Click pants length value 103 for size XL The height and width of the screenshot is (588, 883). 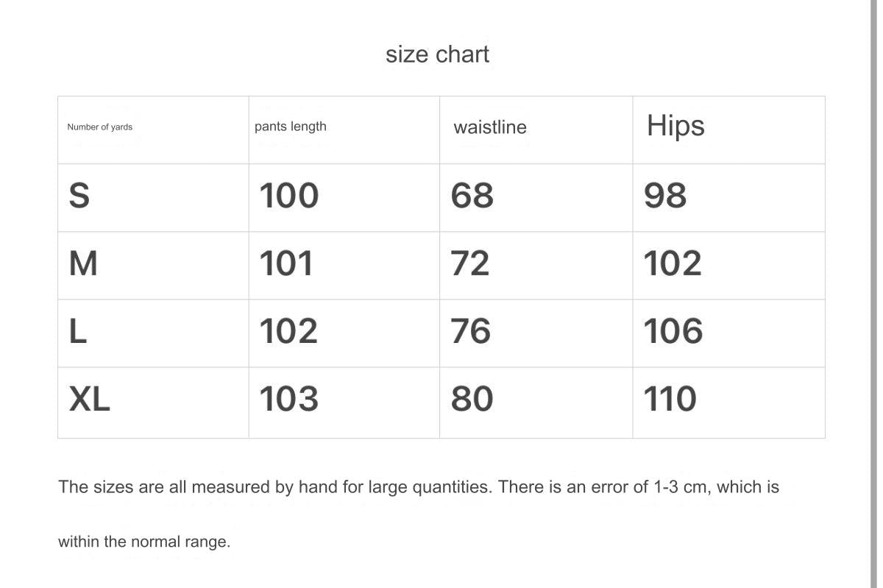pos(289,400)
